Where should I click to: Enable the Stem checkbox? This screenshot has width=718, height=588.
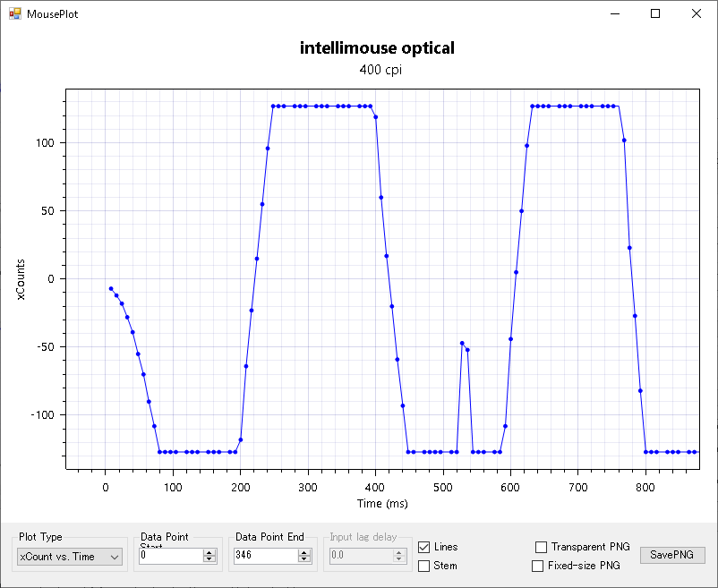(424, 566)
